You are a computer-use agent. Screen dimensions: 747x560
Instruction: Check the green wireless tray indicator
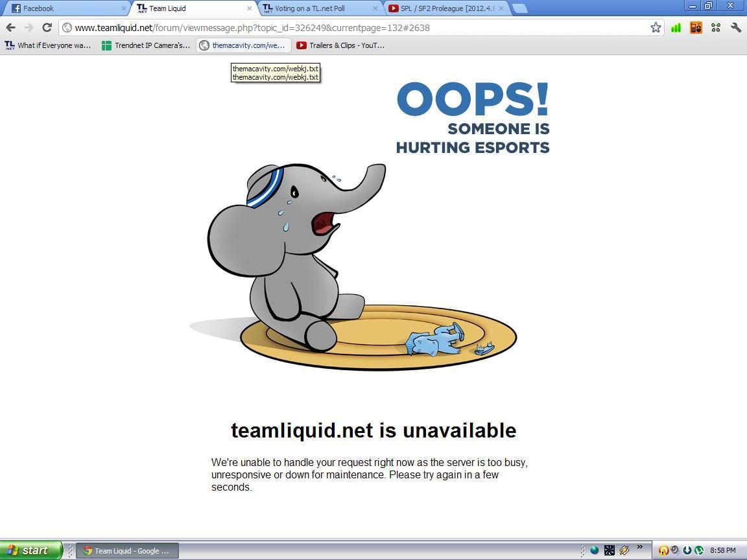click(x=593, y=550)
